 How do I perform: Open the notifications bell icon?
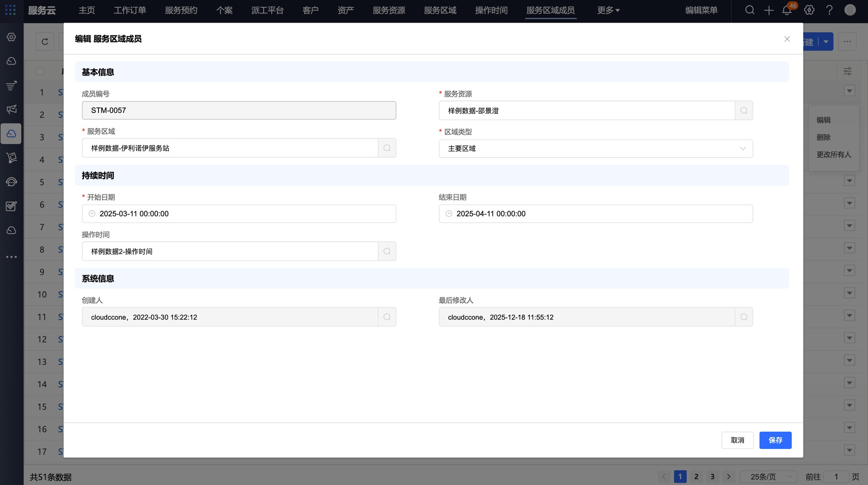[x=787, y=10]
